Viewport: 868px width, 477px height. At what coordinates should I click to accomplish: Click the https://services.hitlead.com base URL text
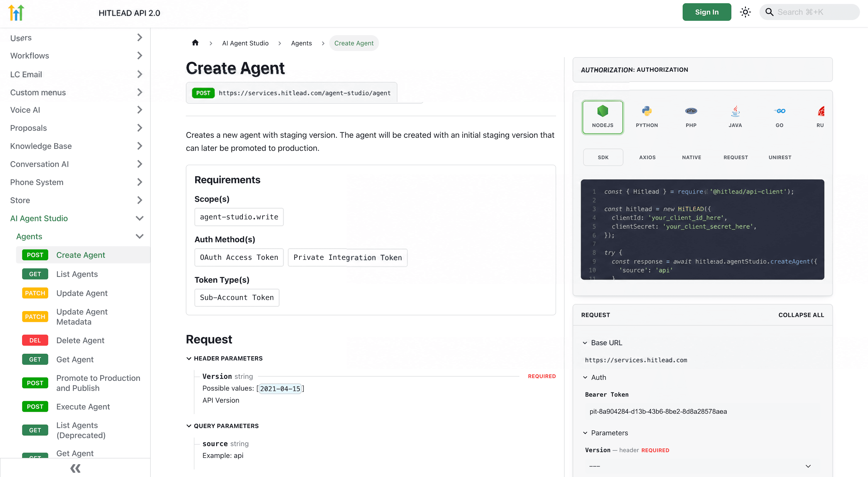[636, 360]
